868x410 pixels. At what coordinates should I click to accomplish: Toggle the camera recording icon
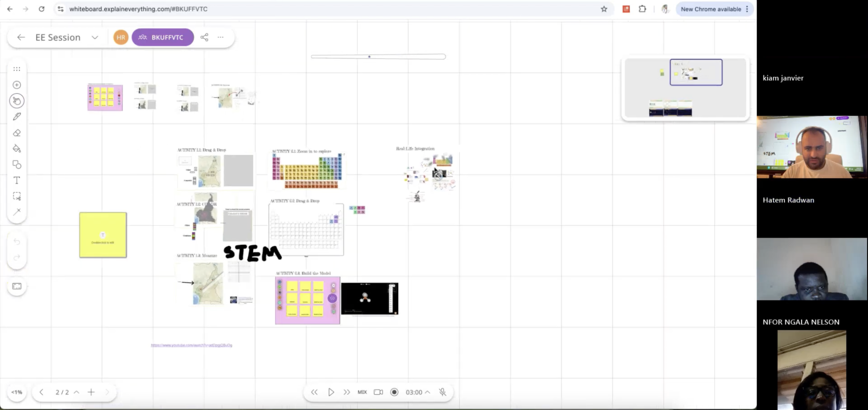(378, 392)
